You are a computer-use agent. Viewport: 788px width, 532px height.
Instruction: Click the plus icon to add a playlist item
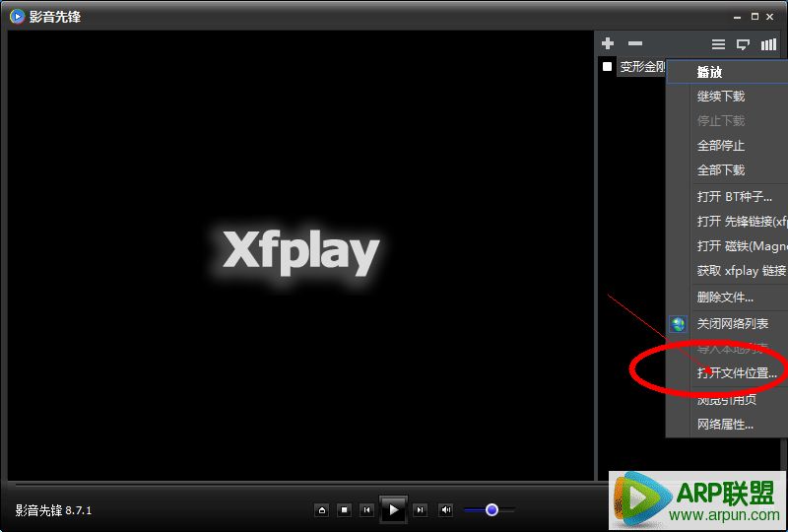(608, 44)
